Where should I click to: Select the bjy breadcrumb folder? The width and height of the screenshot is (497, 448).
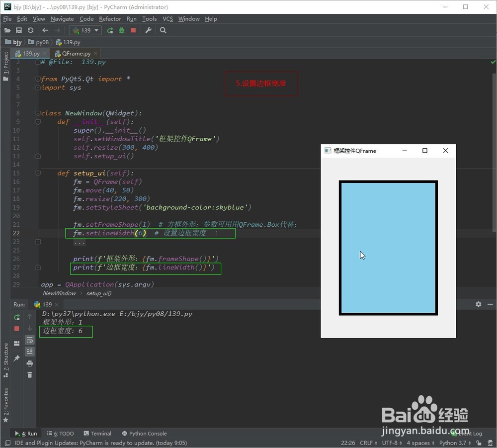[x=13, y=42]
